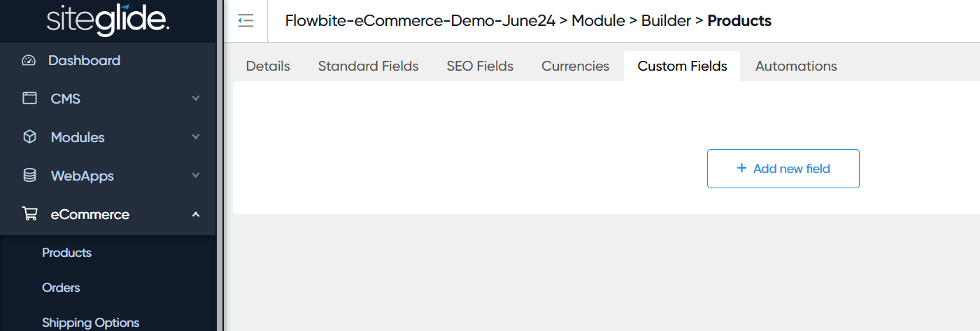Select the SEO Fields tab
The image size is (980, 331).
(x=480, y=66)
